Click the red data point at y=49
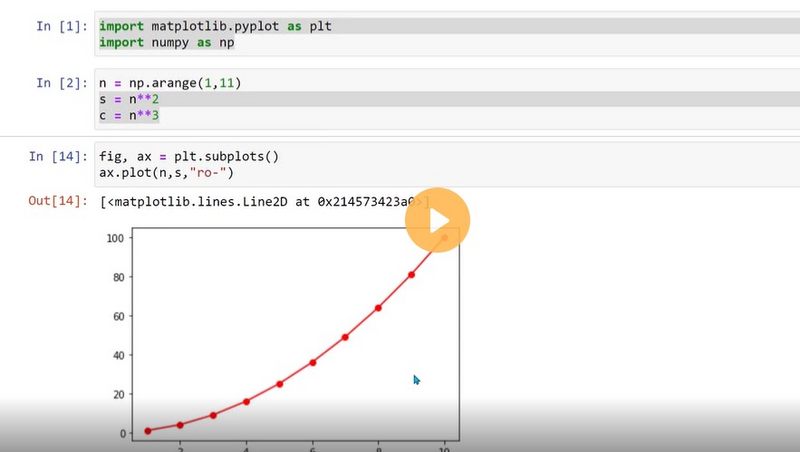Image resolution: width=800 pixels, height=452 pixels. 345,337
